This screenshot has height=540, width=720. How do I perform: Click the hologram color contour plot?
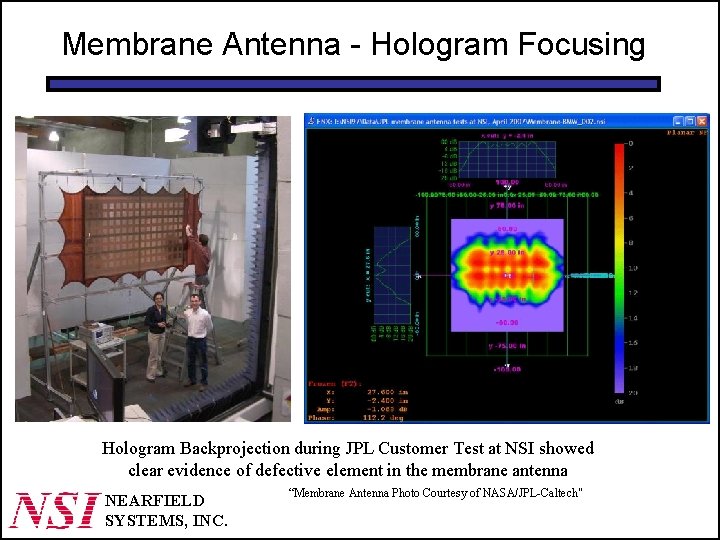[x=507, y=275]
